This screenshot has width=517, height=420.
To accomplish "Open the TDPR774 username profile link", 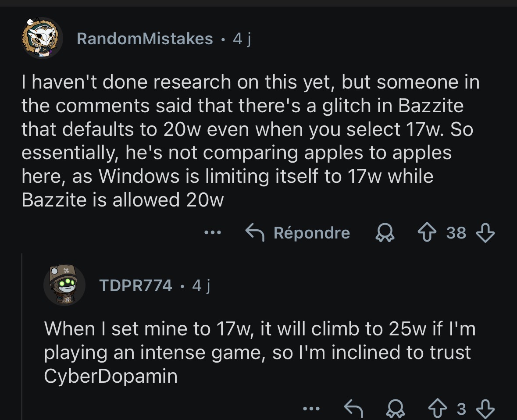I will [136, 285].
